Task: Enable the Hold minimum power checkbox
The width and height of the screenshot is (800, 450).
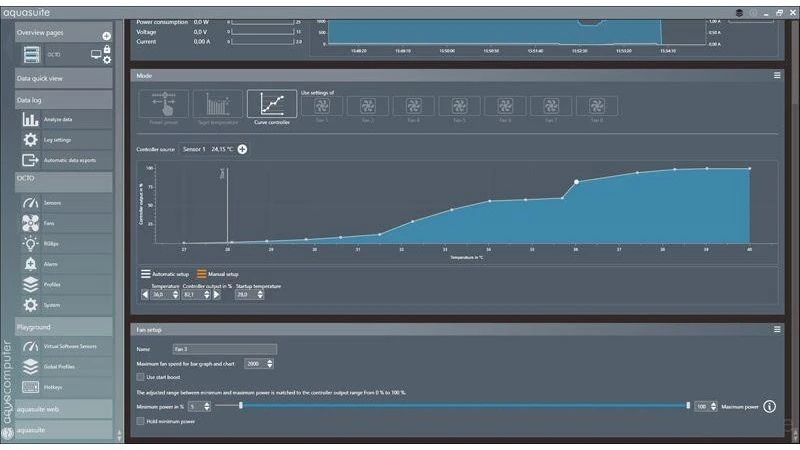Action: click(x=140, y=421)
